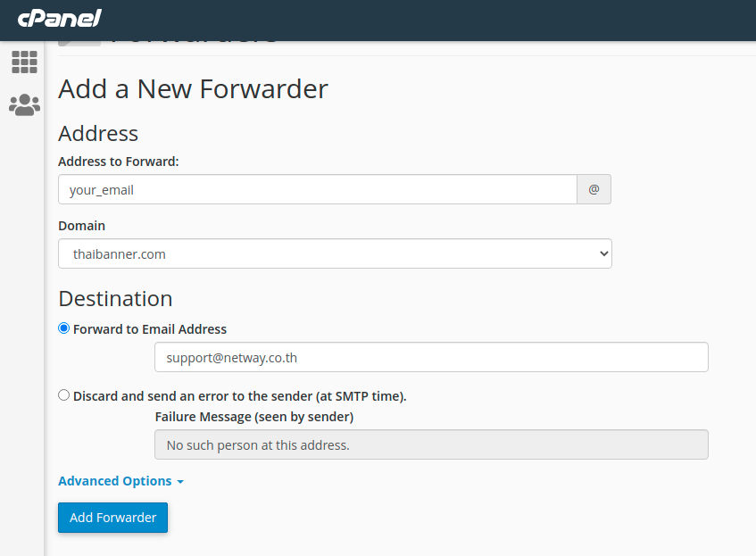Viewport: 756px width, 556px height.
Task: Click the "Destination" section heading
Action: [115, 298]
